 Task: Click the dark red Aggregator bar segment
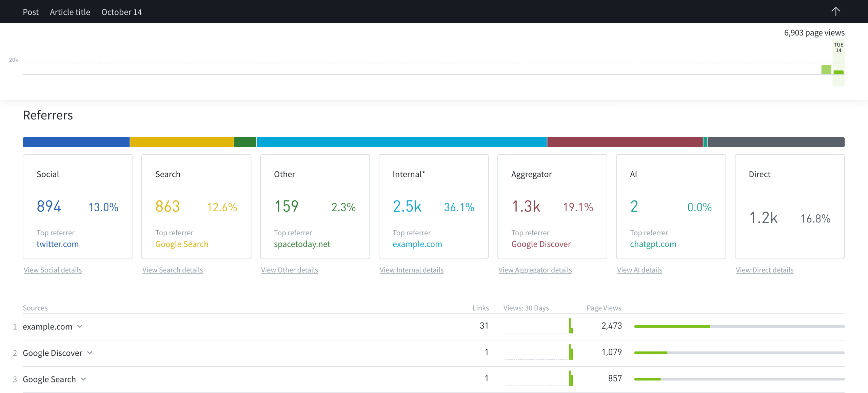click(x=625, y=142)
